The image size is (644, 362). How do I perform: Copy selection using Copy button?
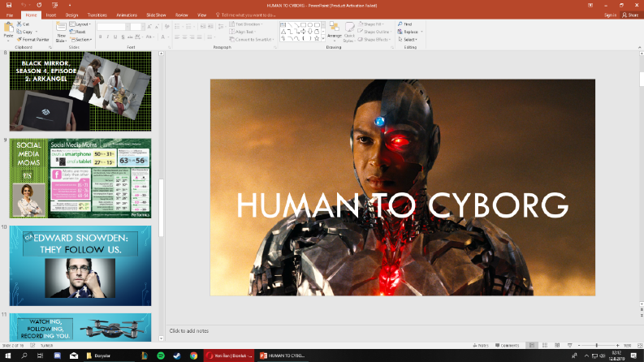[x=25, y=32]
